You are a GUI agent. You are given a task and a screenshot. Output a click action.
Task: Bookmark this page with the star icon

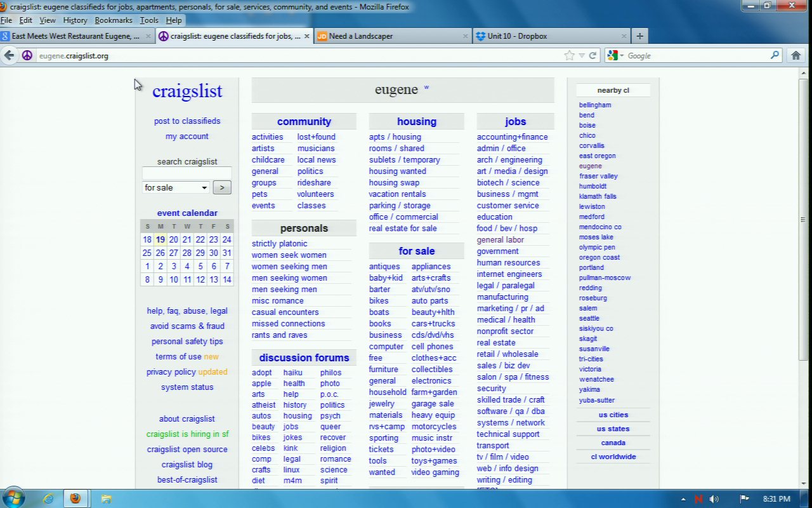[569, 55]
